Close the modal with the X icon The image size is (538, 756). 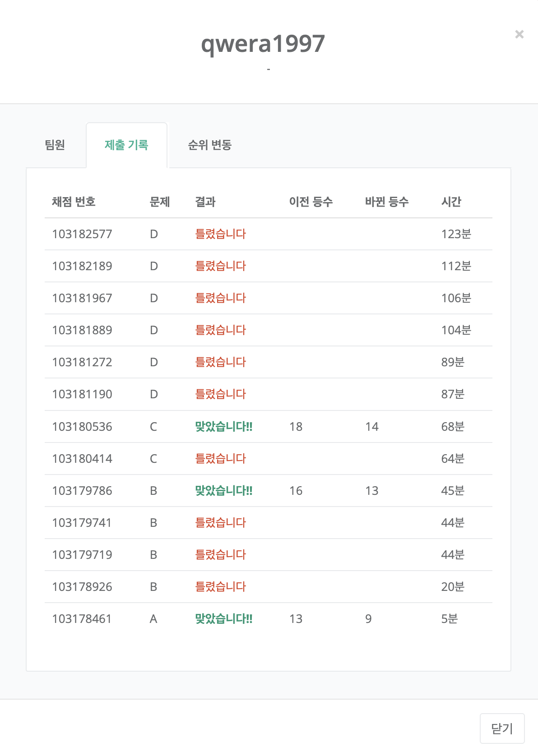coord(519,34)
